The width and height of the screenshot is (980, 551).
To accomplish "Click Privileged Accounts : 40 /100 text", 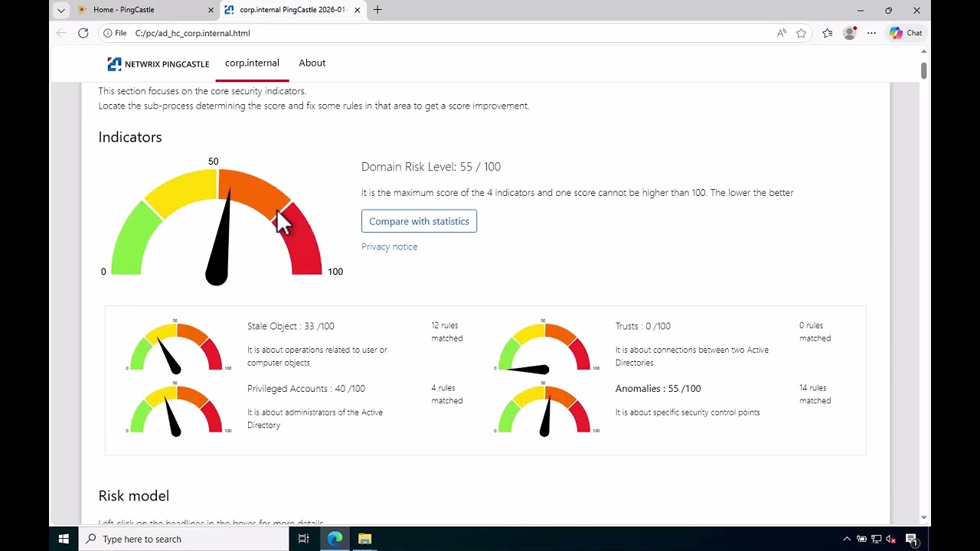I will coord(306,389).
